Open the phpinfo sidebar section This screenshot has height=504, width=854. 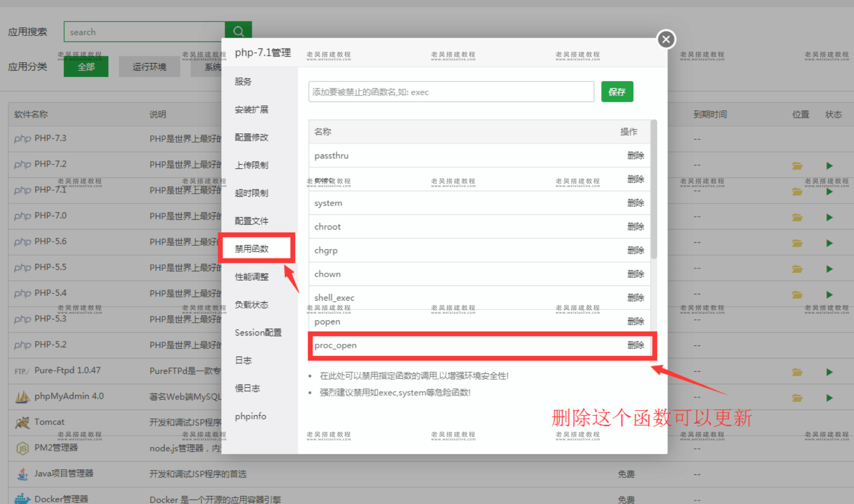pyautogui.click(x=250, y=415)
